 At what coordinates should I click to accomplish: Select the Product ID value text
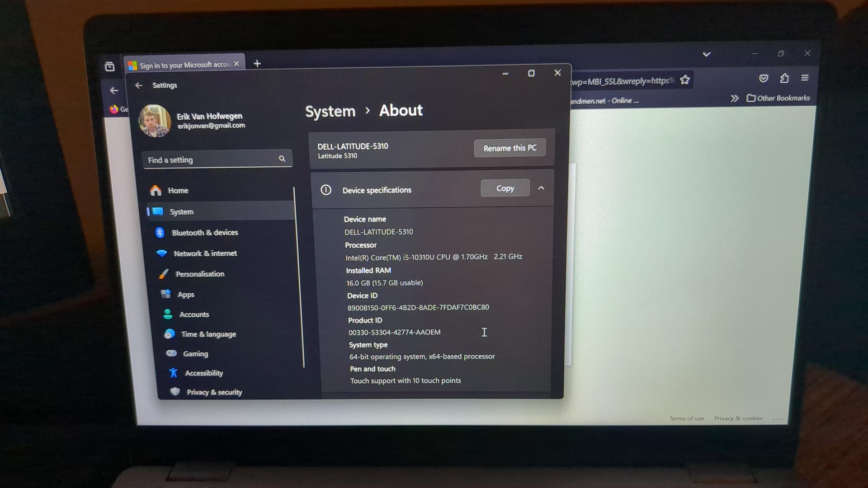394,332
